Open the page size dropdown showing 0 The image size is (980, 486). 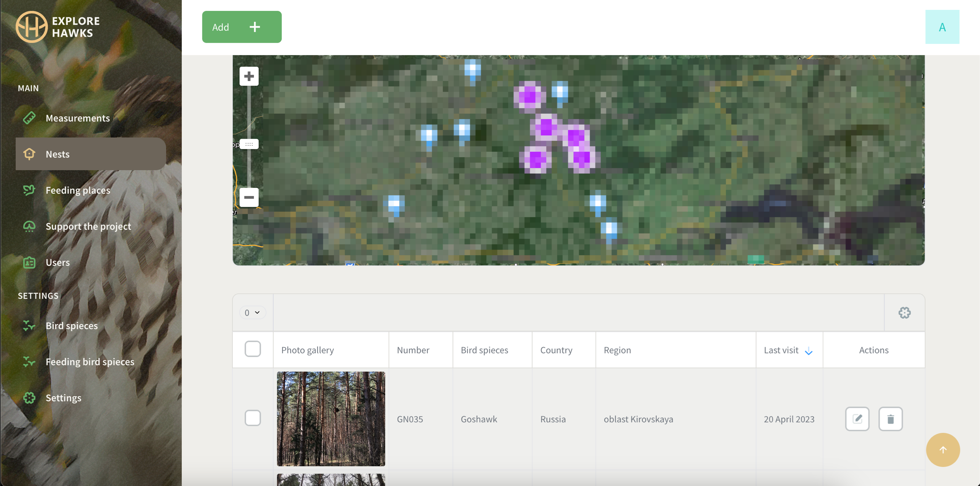click(x=252, y=312)
